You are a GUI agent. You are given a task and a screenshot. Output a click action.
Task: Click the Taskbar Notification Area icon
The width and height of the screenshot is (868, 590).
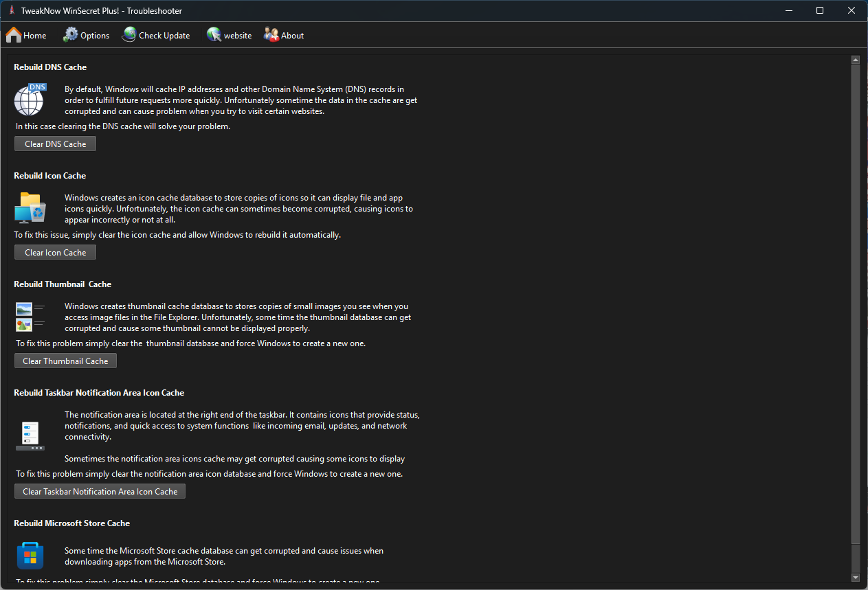30,436
